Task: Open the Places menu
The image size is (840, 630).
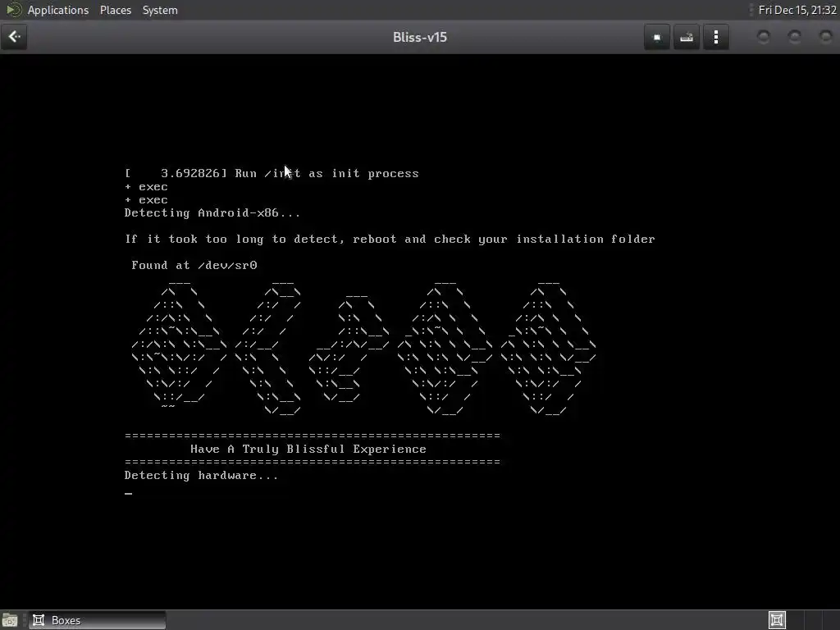Action: [x=115, y=10]
